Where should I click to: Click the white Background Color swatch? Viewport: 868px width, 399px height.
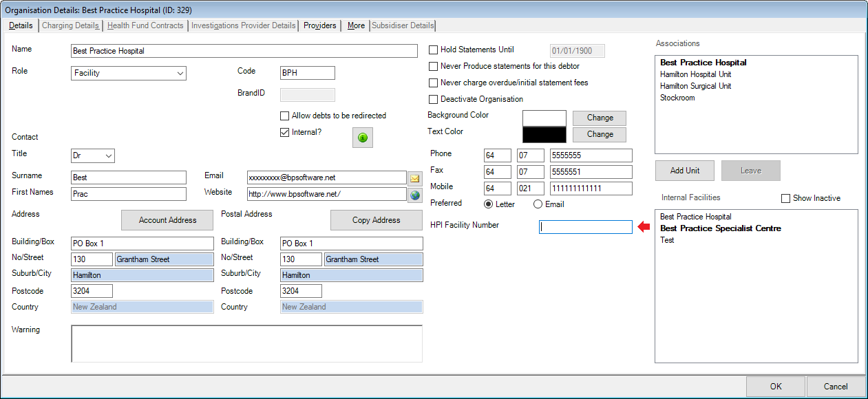tap(544, 118)
